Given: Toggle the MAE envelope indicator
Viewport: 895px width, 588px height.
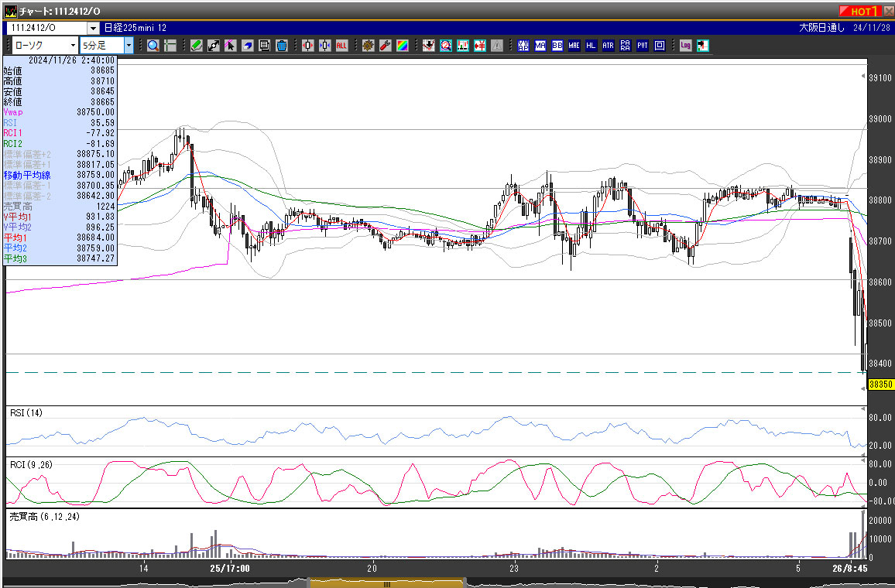Looking at the screenshot, I should point(574,46).
